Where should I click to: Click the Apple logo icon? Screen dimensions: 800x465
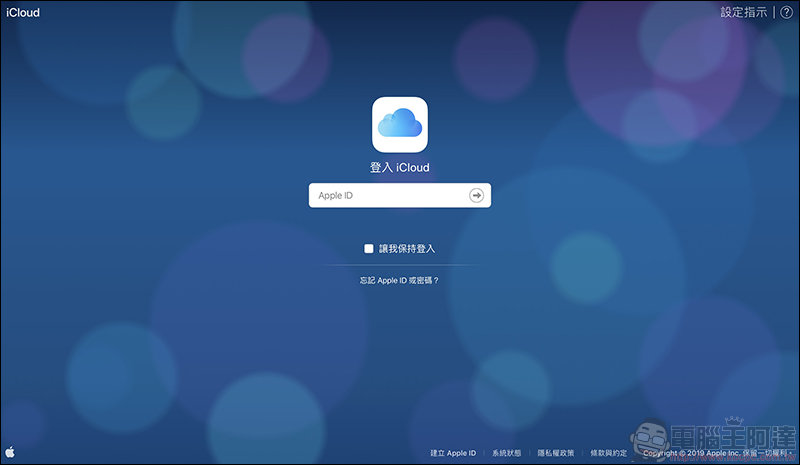[10, 452]
